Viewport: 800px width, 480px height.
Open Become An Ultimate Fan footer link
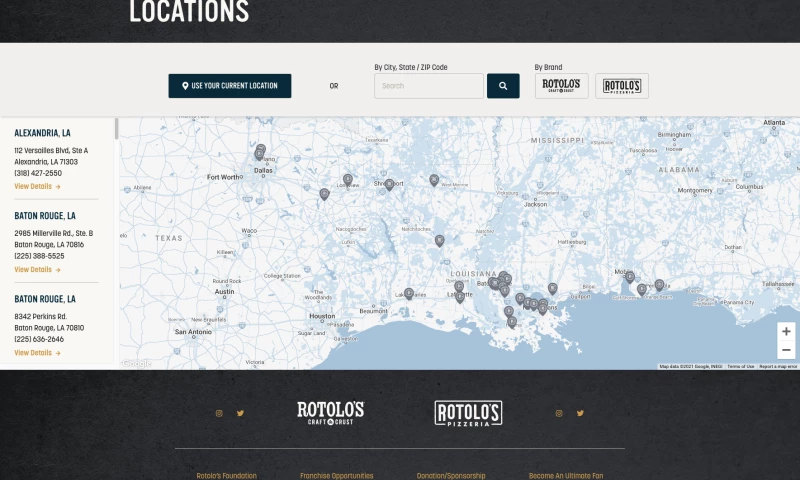(566, 476)
